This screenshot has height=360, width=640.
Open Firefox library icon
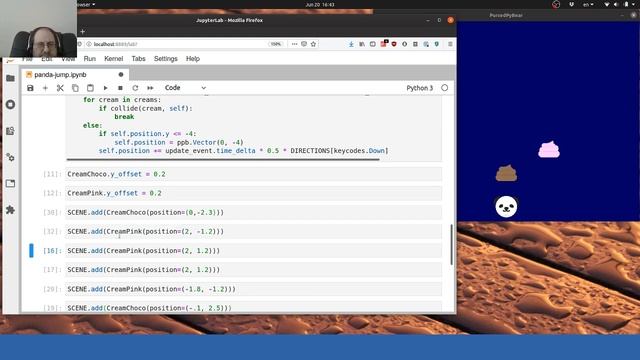tap(362, 44)
